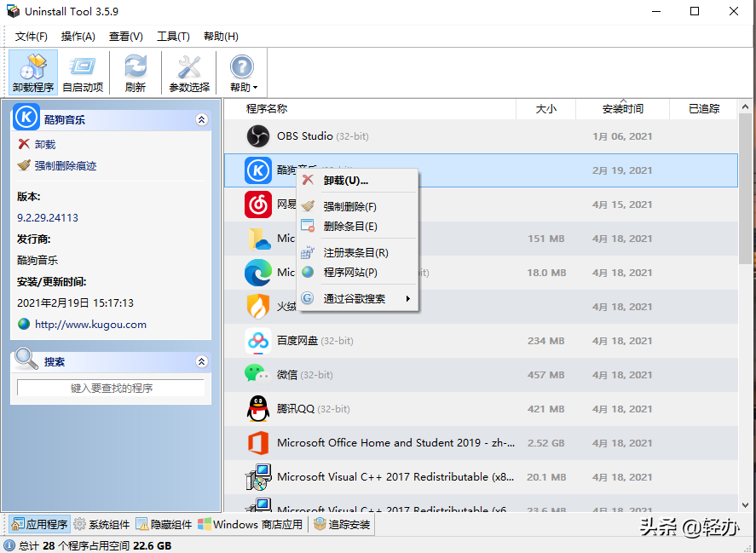
Task: Click the Microsoft Office icon in list
Action: (258, 443)
